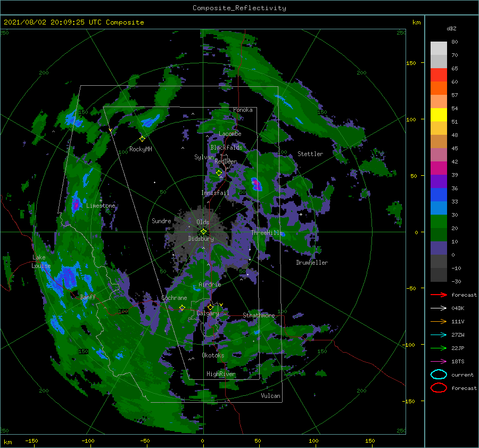Select the Lacombe city label
479x448 pixels.
tap(230, 134)
